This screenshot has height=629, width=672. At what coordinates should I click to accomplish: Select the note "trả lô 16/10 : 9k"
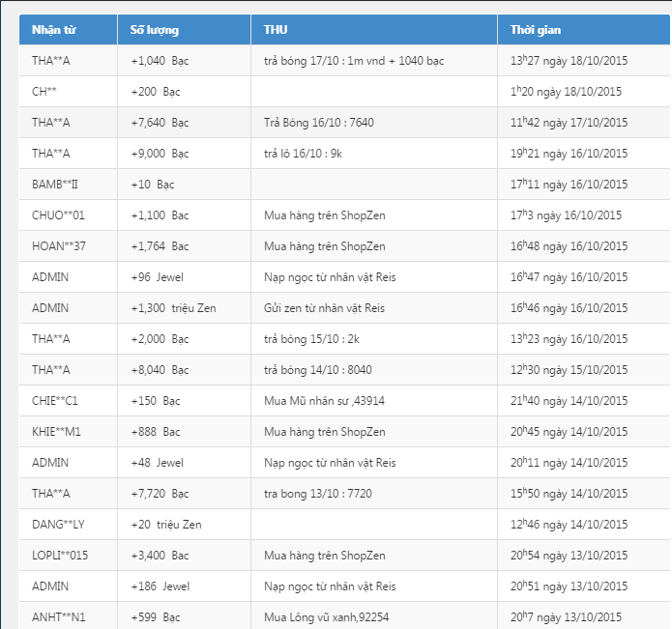[307, 154]
